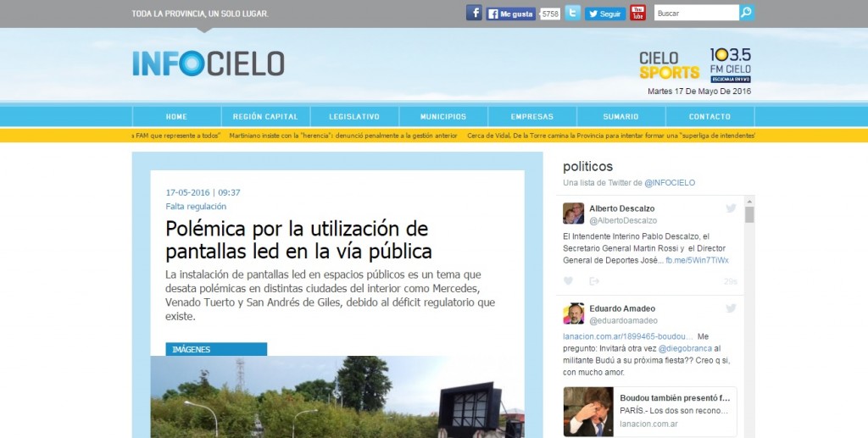Screen dimensions: 868x438
Task: Open the Boudou article thumbnail card
Action: point(649,411)
